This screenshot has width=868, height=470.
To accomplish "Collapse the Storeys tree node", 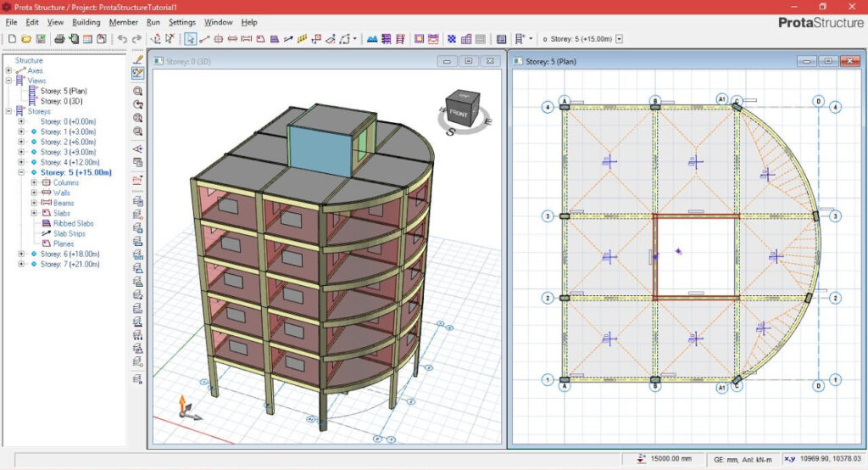I will [x=8, y=111].
